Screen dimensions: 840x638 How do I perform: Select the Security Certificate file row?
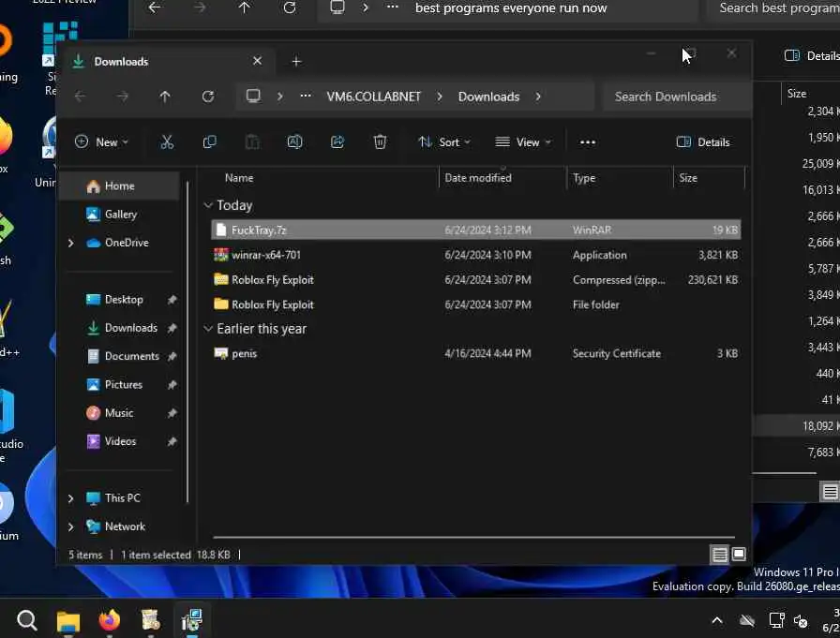pyautogui.click(x=475, y=354)
